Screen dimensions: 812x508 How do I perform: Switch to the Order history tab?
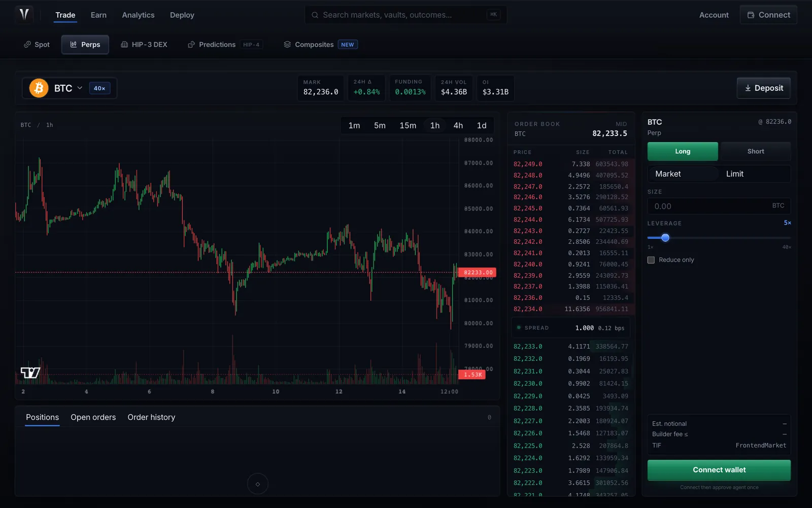coord(151,417)
